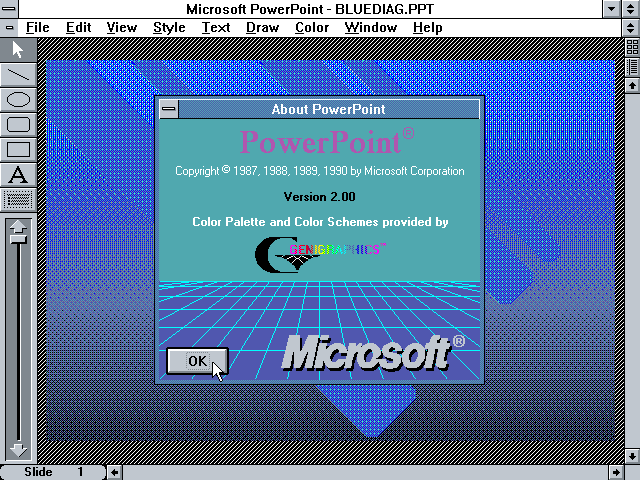Click OK in About PowerPoint dialog
The width and height of the screenshot is (640, 480).
point(198,361)
